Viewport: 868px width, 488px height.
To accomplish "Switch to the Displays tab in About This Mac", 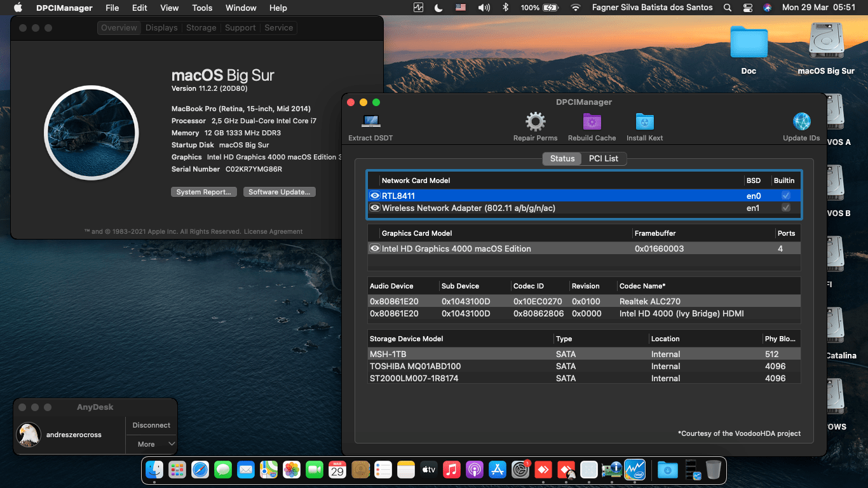I will tap(161, 28).
